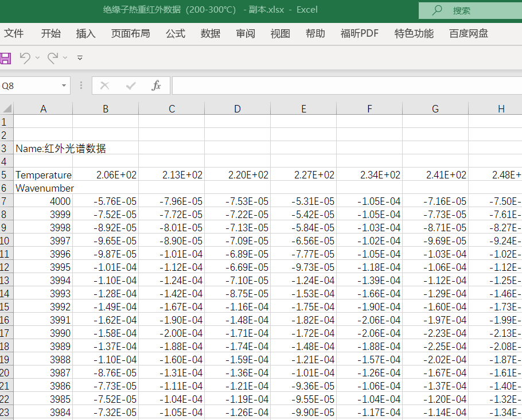Open the 百度网盘 tab

(469, 33)
